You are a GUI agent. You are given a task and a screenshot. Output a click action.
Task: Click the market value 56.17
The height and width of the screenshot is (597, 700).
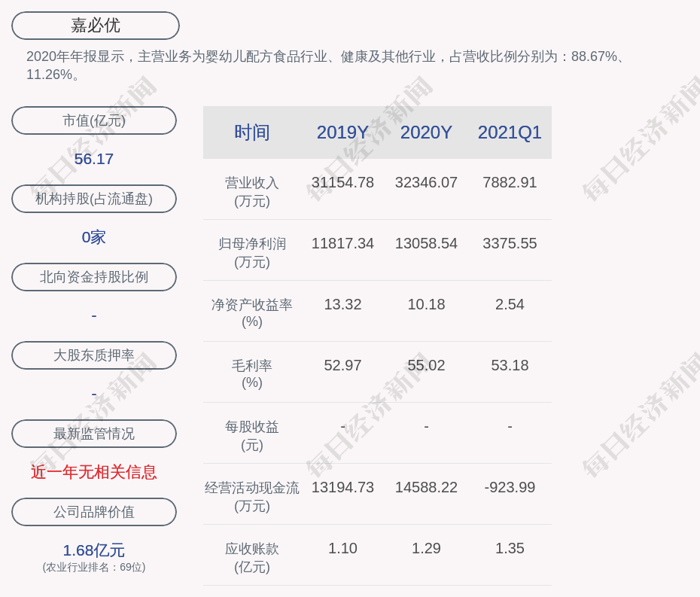pyautogui.click(x=94, y=159)
